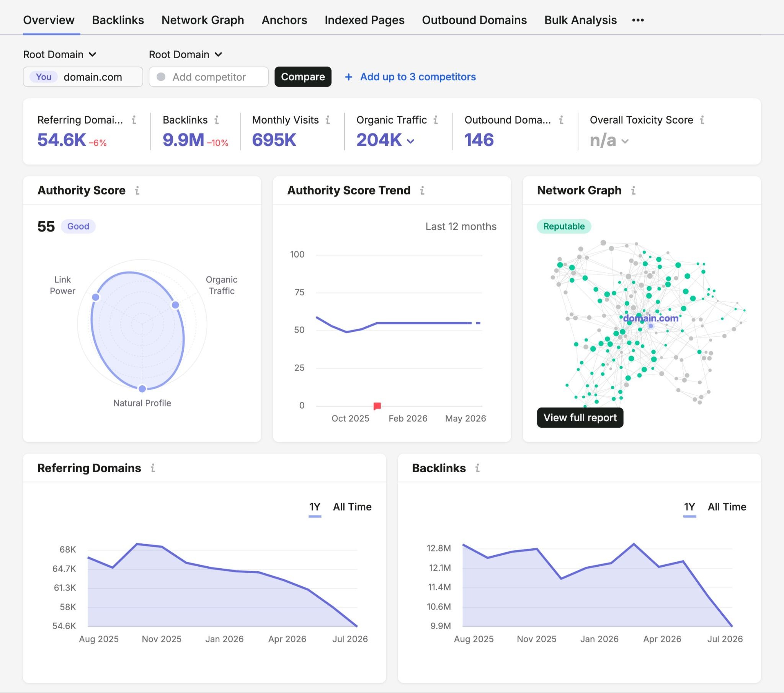This screenshot has height=693, width=784.
Task: Click the -6% referring domains change
Action: (98, 143)
